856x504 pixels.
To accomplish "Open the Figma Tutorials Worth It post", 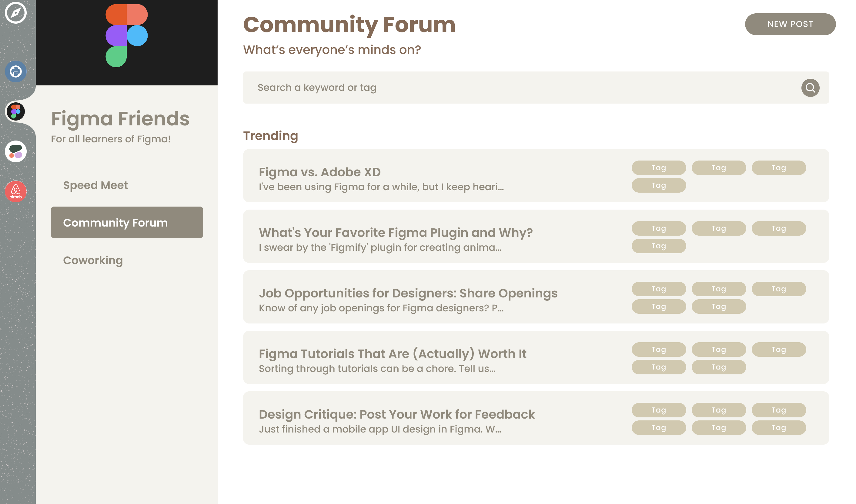I will click(x=392, y=354).
